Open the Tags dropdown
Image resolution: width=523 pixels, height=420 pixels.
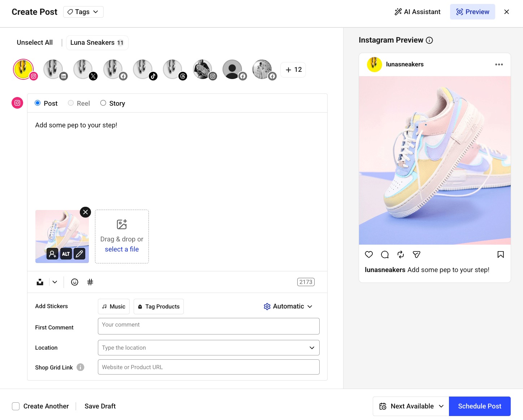pyautogui.click(x=83, y=12)
